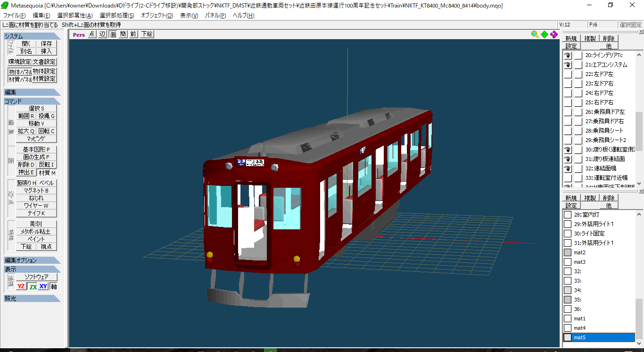Viewport: 644px width, 352px height.
Task: Hide object 21:エアコンシステム via eye
Action: click(x=568, y=65)
